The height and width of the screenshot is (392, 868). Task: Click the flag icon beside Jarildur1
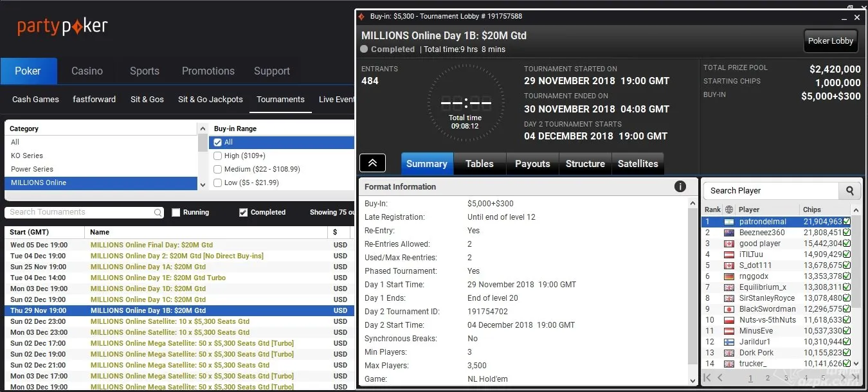729,342
